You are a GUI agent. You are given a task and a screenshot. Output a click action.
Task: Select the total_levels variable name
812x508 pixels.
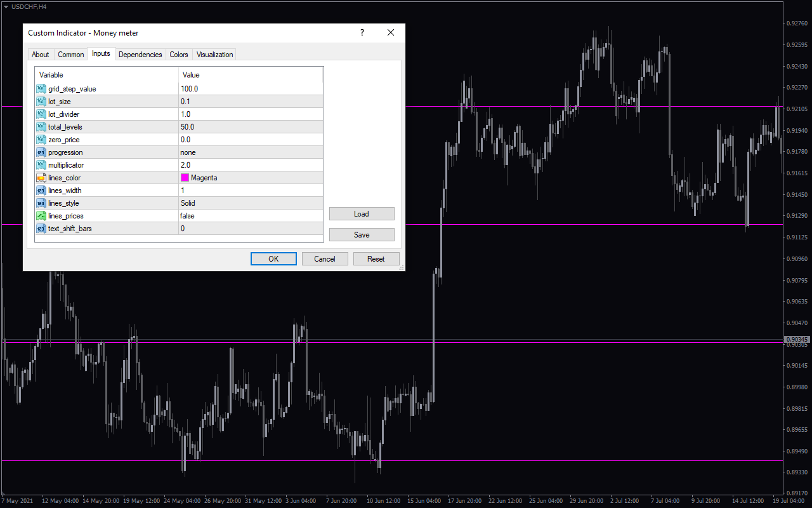click(x=65, y=127)
